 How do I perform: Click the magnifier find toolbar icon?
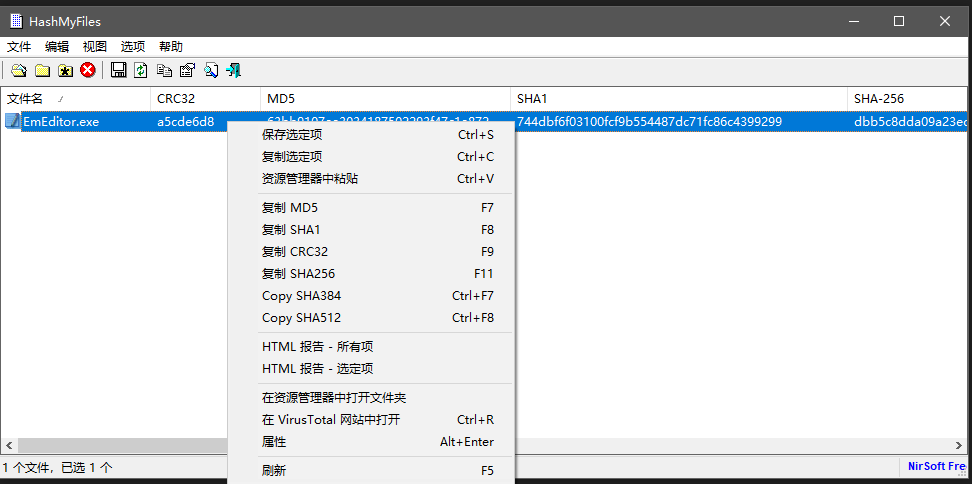point(211,70)
